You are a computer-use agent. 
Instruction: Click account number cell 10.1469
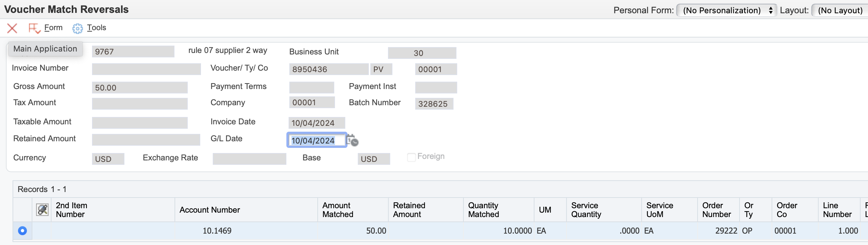click(x=217, y=231)
